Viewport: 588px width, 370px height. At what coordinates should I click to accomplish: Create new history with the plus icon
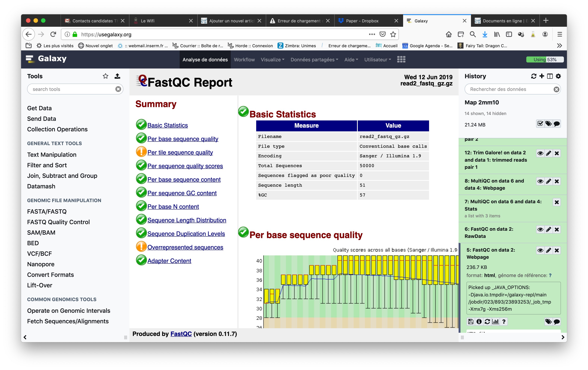(542, 76)
